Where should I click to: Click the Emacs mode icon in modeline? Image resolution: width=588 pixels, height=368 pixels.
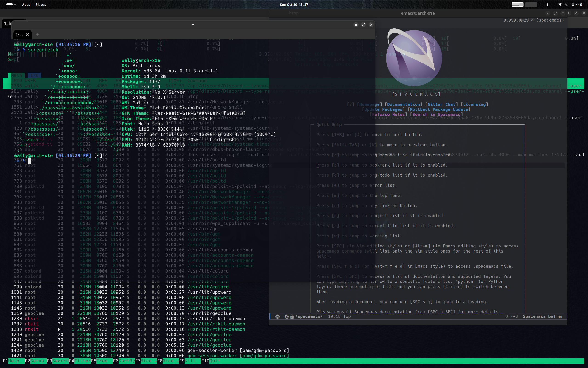click(x=286, y=316)
